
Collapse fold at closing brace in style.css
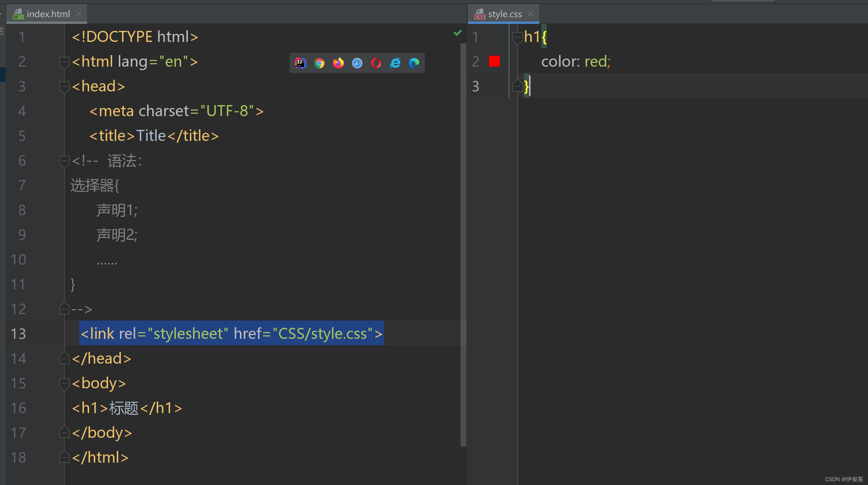[x=517, y=86]
